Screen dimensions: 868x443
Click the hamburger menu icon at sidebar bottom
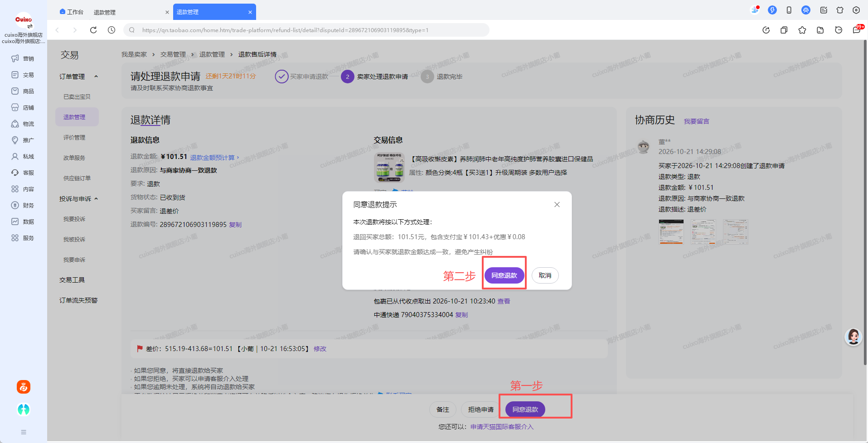tap(24, 432)
